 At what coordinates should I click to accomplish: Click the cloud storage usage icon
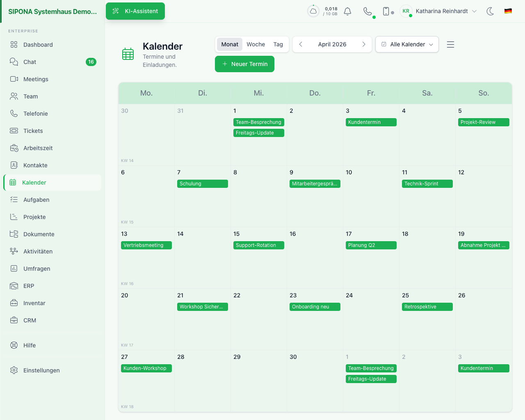point(313,11)
